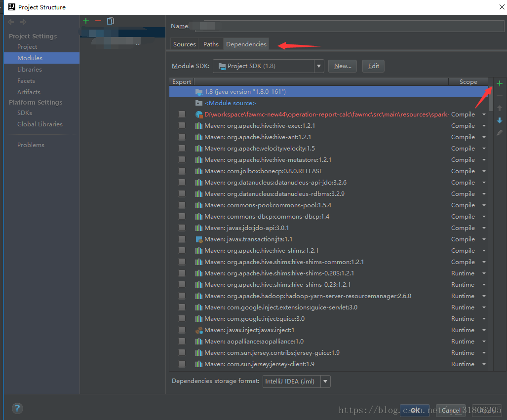This screenshot has width=507, height=420.
Task: Click the library icon of aopalliance:1.0
Action: point(199,342)
